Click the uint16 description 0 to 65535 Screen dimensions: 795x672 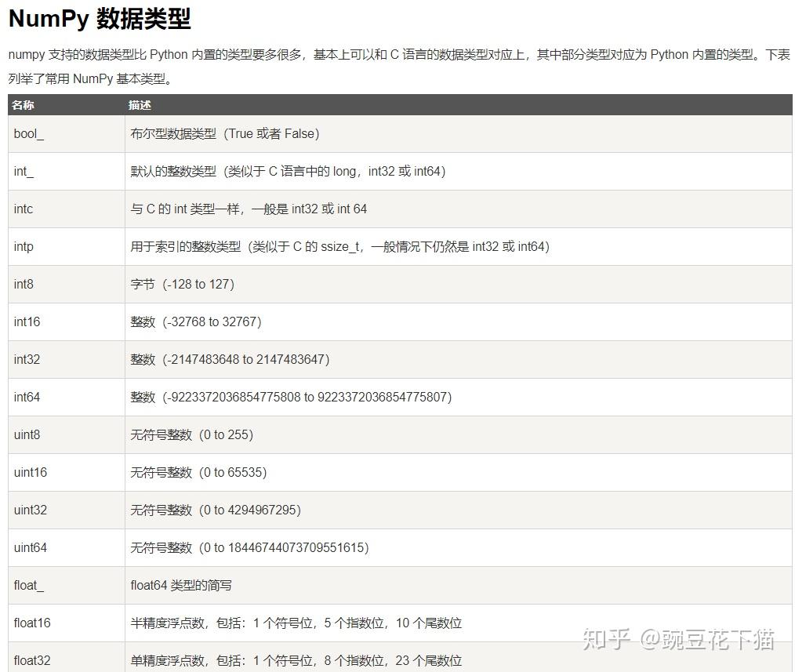pyautogui.click(x=198, y=472)
